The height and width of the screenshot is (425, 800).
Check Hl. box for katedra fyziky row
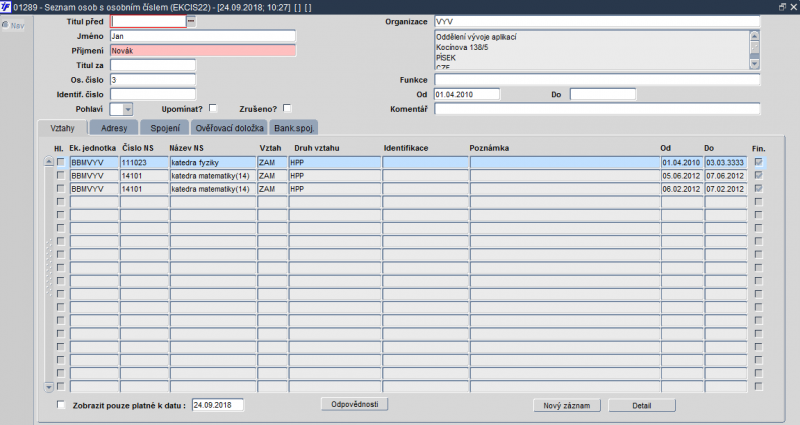[61, 162]
